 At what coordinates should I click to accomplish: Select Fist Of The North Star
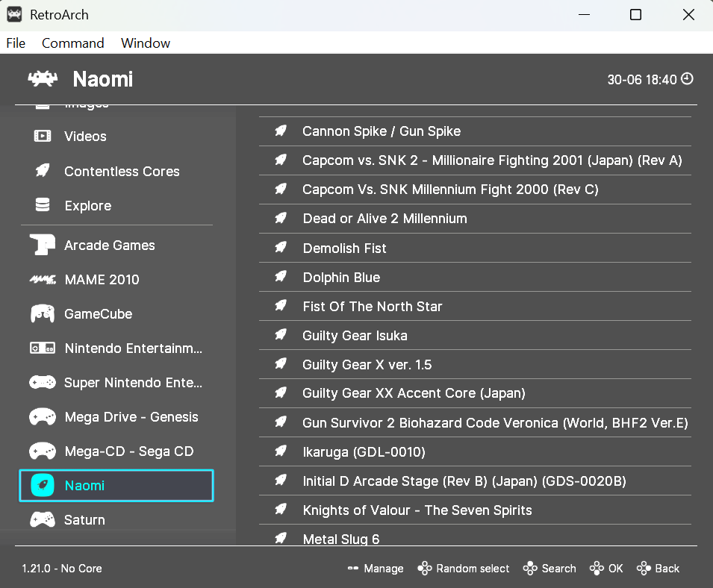(x=475, y=306)
